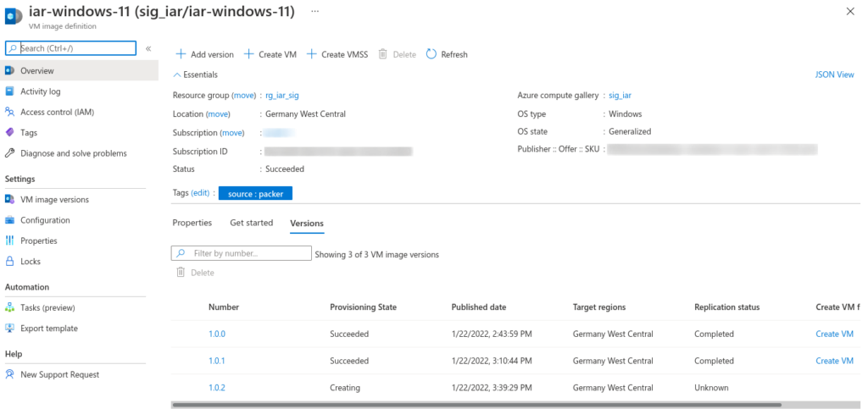Click the New Support Request icon
Image resolution: width=868 pixels, height=420 pixels.
click(x=9, y=374)
